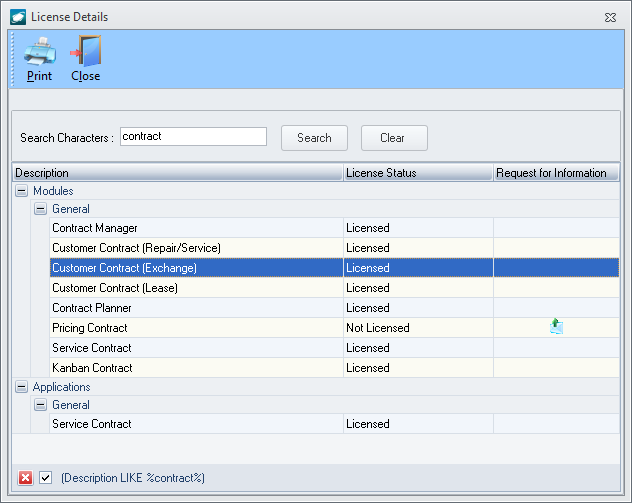
Task: Select the Kanban Contract row
Action: (x=335, y=368)
